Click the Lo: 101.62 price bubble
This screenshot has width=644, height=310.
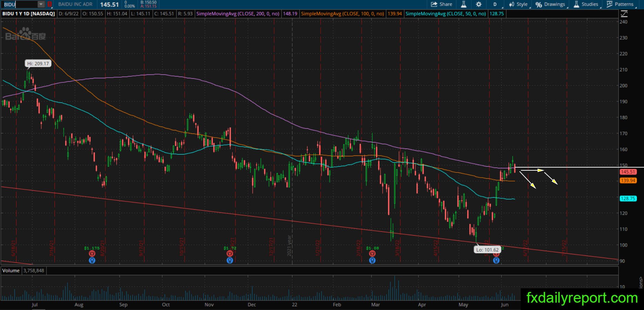tap(487, 250)
